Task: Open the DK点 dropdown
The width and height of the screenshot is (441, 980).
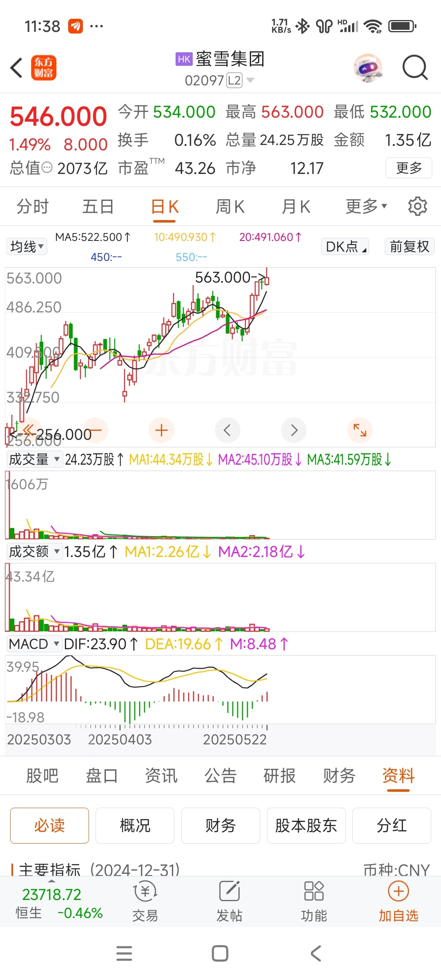Action: [345, 247]
